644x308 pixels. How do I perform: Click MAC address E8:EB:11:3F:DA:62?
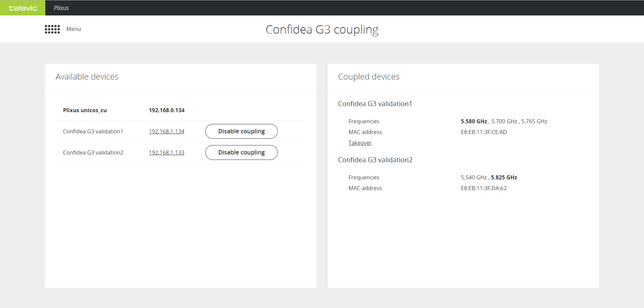(484, 188)
